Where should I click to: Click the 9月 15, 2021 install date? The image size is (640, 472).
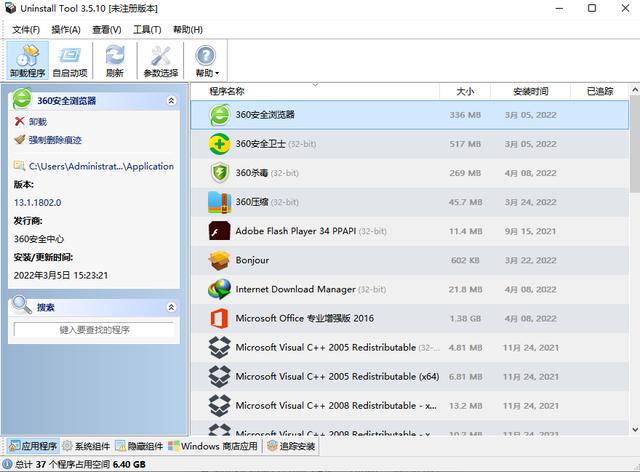(x=530, y=231)
